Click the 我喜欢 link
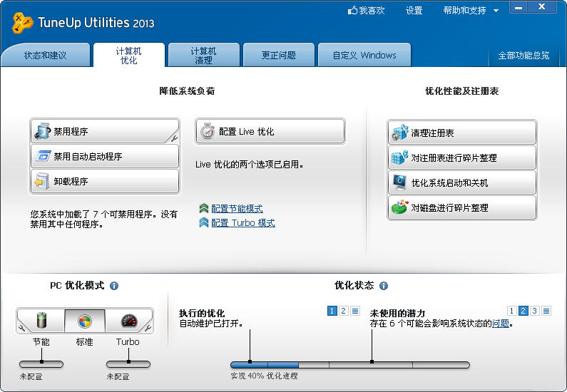Screen dimensions: 567x392 (x=372, y=11)
